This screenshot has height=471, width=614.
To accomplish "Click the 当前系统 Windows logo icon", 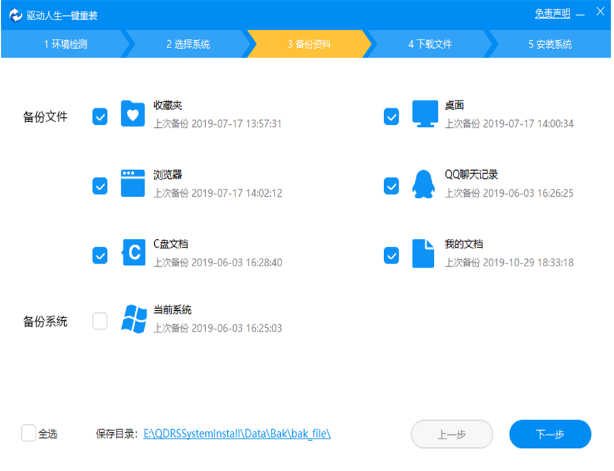I will (x=133, y=319).
